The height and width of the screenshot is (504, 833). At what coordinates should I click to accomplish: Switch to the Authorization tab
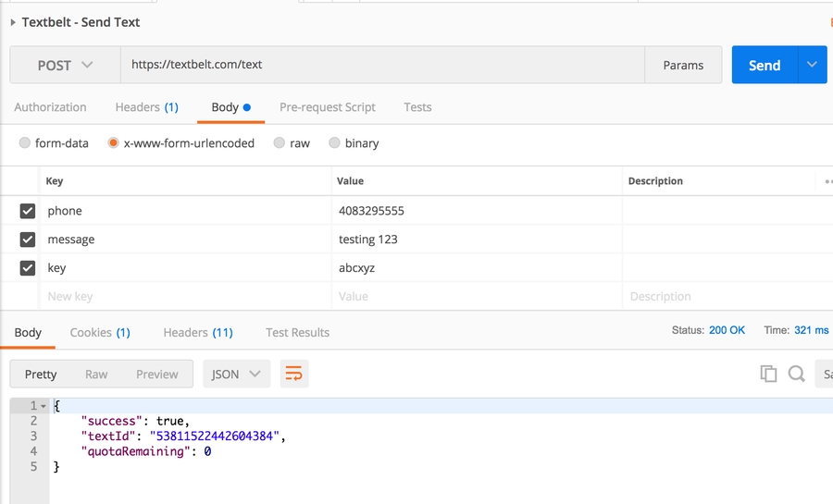point(50,107)
